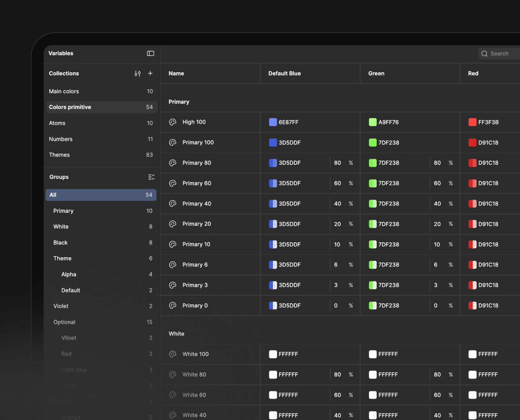The width and height of the screenshot is (520, 420).
Task: Click the High 100 variable name
Action: [194, 122]
